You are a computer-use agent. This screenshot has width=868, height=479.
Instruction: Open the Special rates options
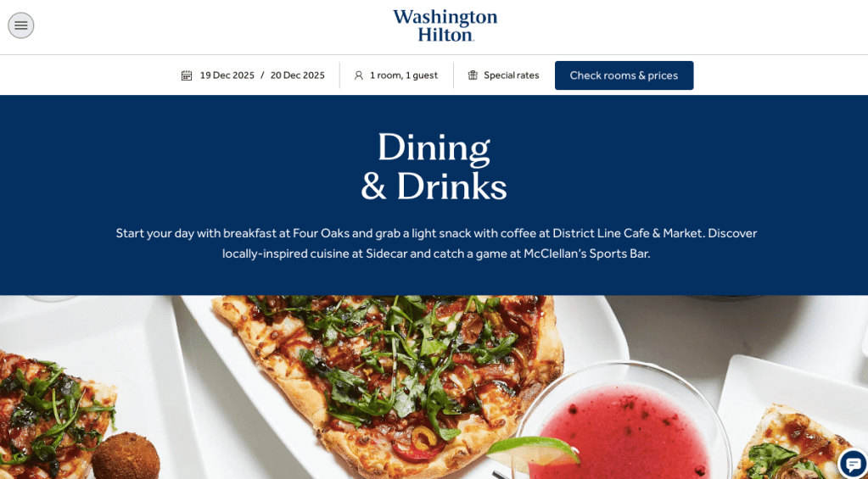pos(503,75)
